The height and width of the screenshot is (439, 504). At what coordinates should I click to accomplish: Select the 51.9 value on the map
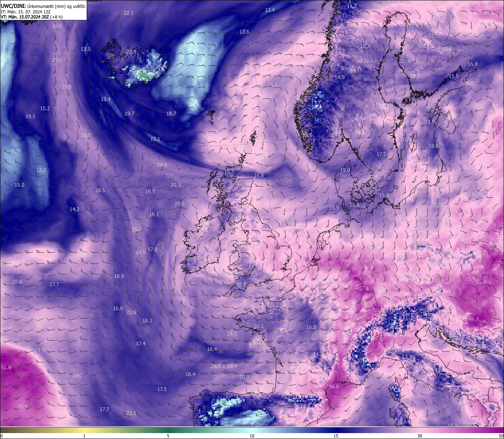(6, 367)
